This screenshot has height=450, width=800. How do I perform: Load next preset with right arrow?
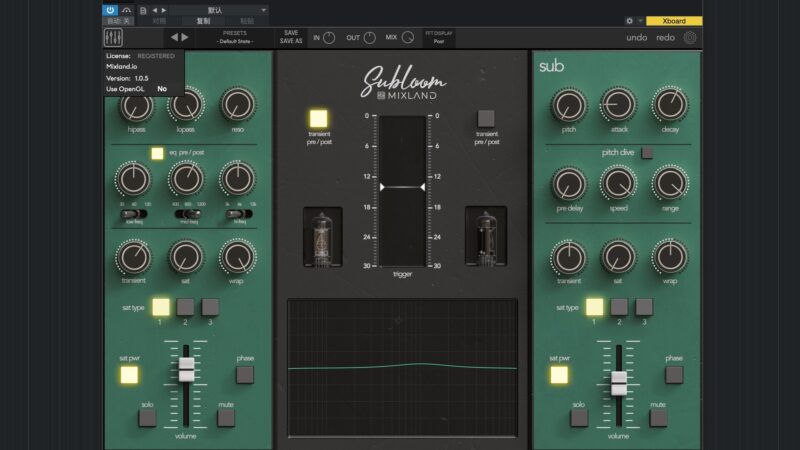click(x=186, y=38)
